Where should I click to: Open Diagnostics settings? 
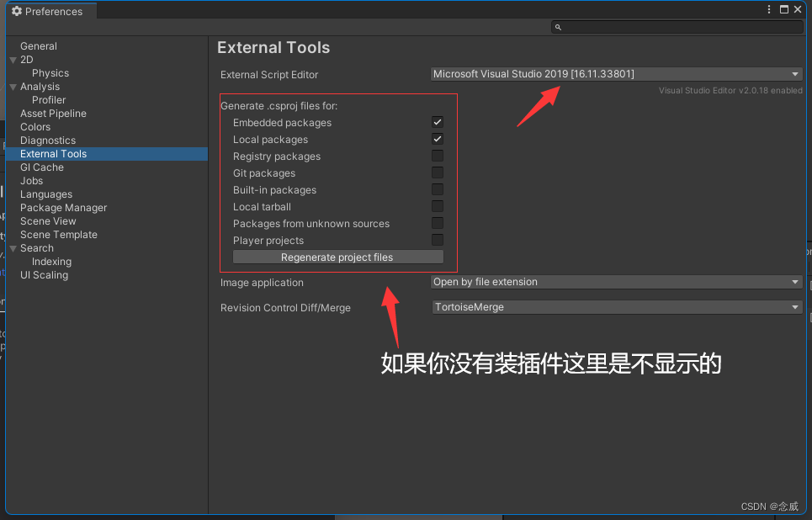pos(48,141)
